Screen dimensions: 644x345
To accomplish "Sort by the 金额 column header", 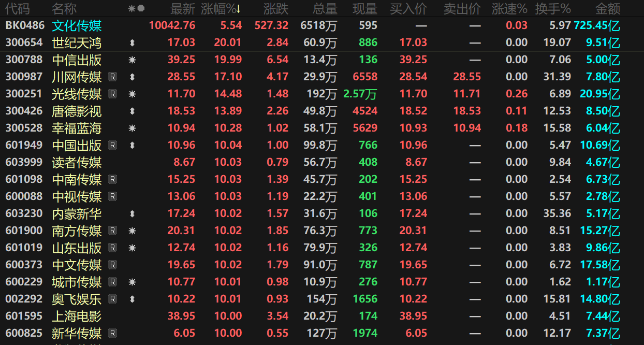I will point(608,9).
